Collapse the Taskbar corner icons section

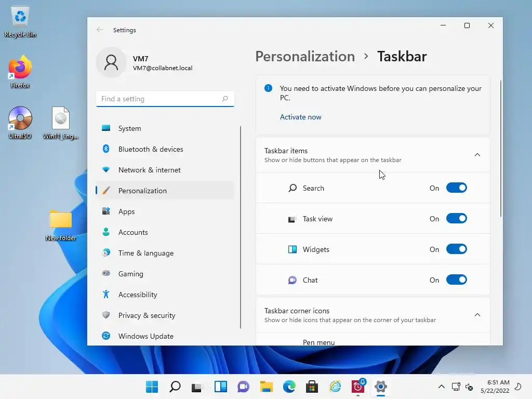tap(477, 315)
